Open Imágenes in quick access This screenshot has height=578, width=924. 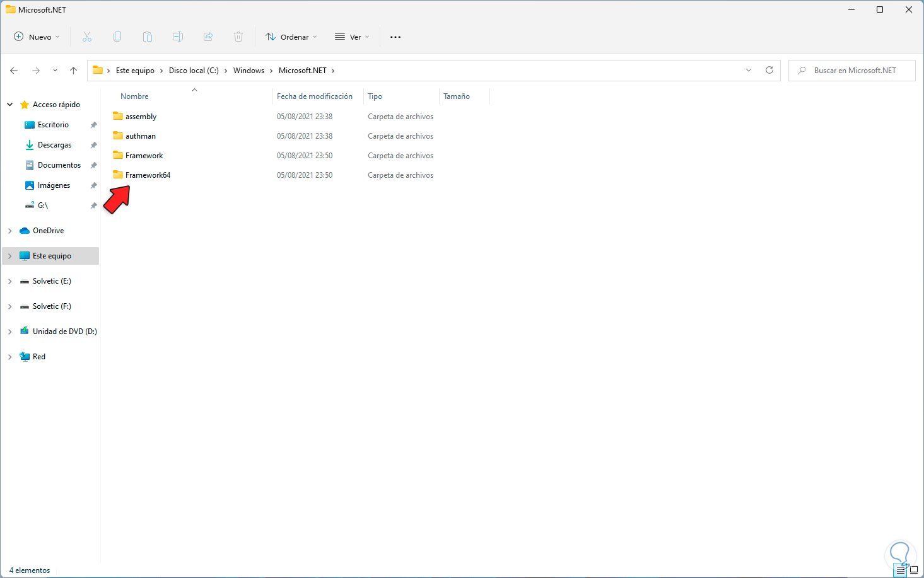(54, 185)
